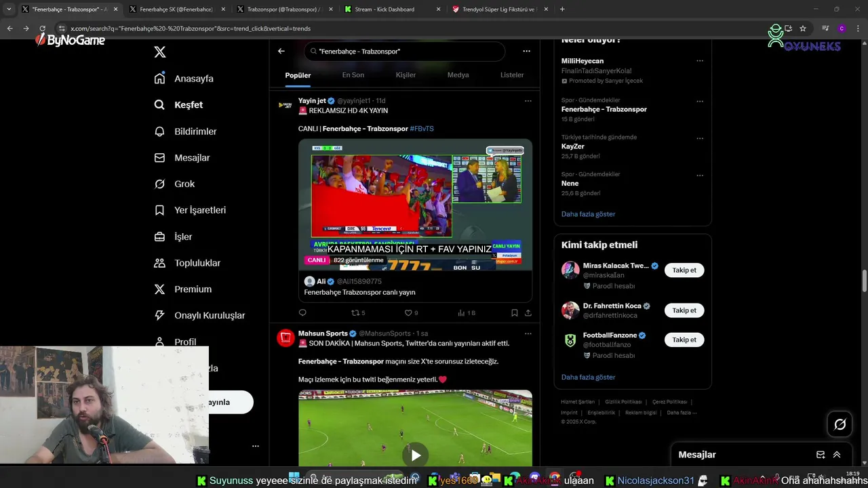
Task: Open account menu three dots in sidebar
Action: 256,446
